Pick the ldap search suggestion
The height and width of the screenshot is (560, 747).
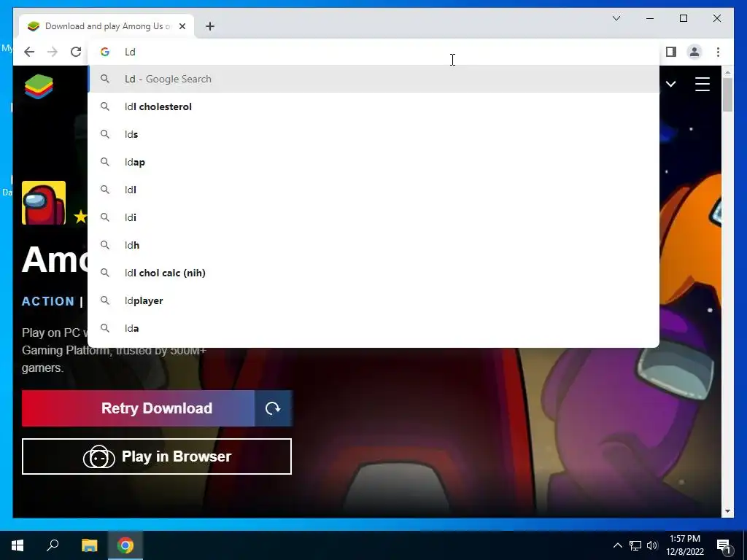[373, 162]
